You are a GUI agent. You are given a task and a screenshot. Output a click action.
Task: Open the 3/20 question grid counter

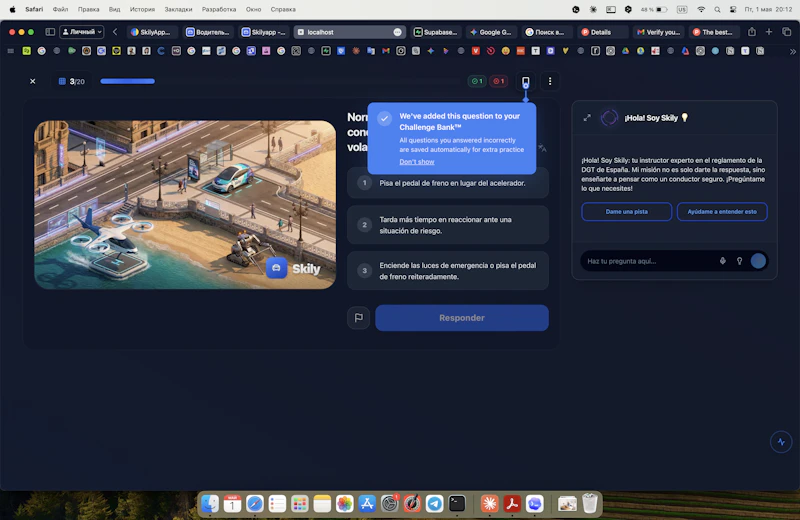pos(72,81)
